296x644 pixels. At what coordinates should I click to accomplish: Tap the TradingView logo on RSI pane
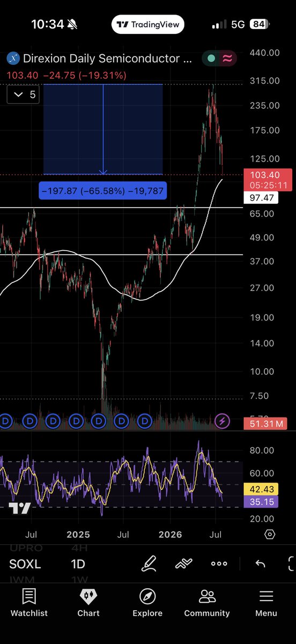19,509
